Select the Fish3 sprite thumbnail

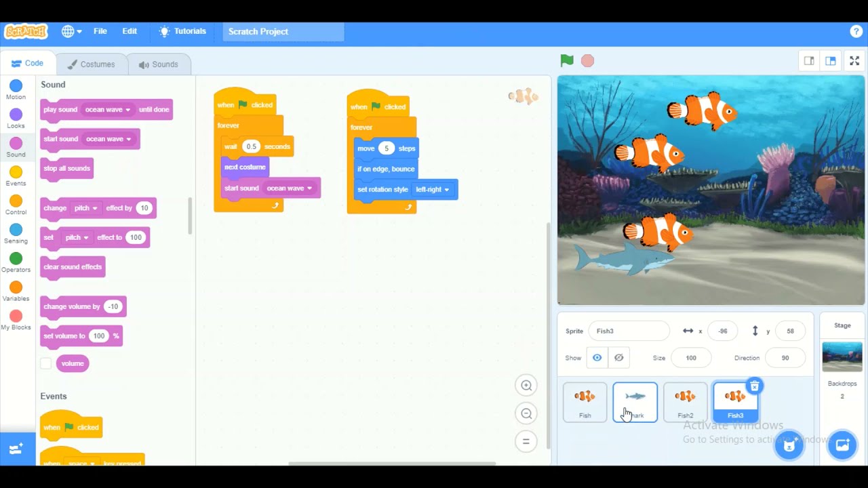click(x=735, y=402)
